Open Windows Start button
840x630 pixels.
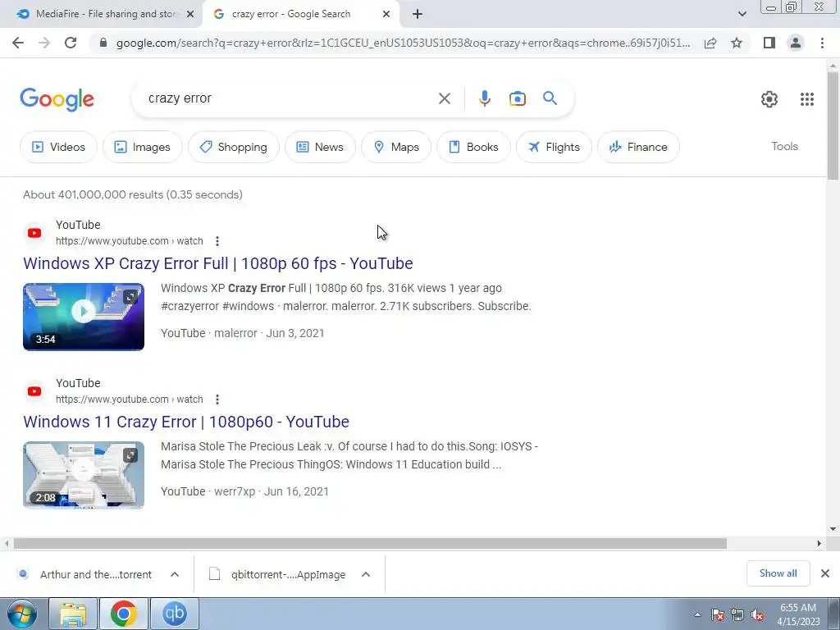22,614
